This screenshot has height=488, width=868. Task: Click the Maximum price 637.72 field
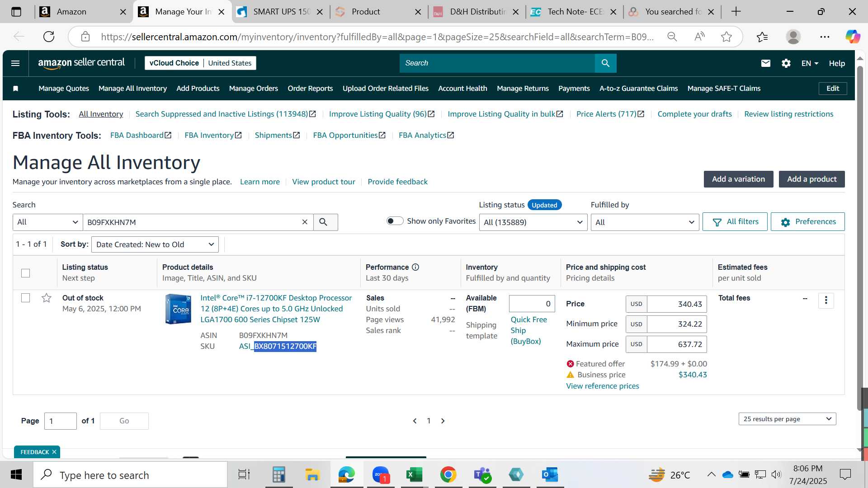(x=676, y=344)
